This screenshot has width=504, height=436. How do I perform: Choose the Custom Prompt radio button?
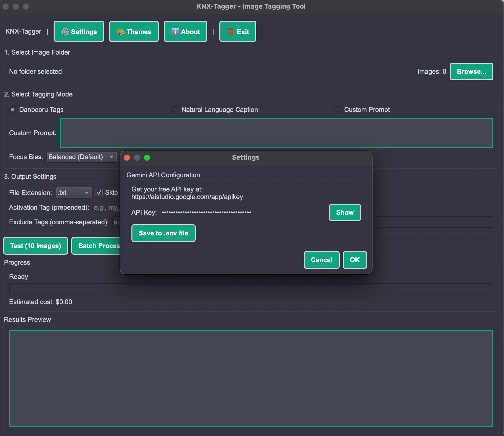(x=337, y=110)
